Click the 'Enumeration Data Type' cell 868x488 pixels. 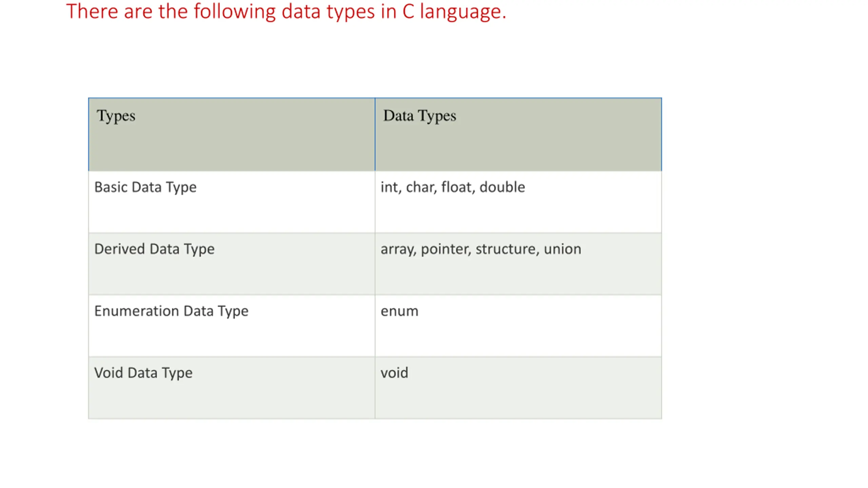232,326
